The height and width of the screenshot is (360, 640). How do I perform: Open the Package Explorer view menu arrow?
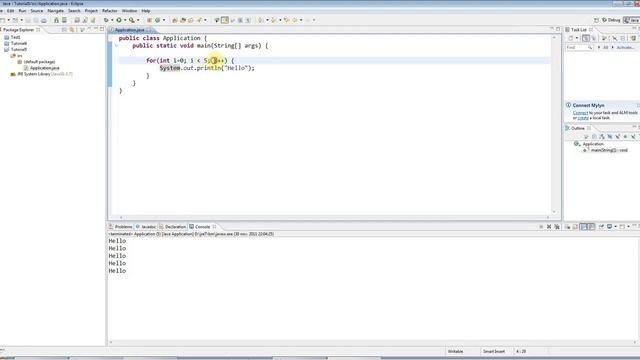(x=82, y=30)
